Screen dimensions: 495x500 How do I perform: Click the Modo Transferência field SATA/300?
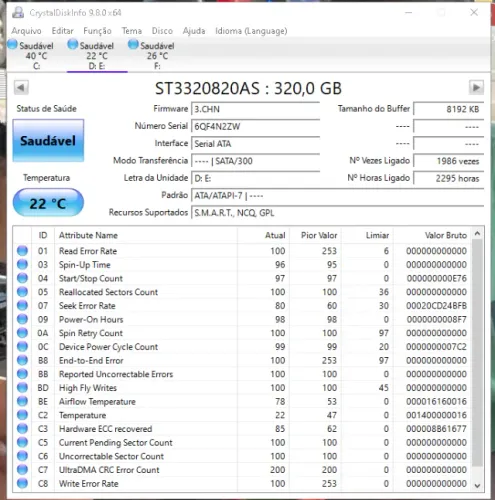pyautogui.click(x=255, y=161)
